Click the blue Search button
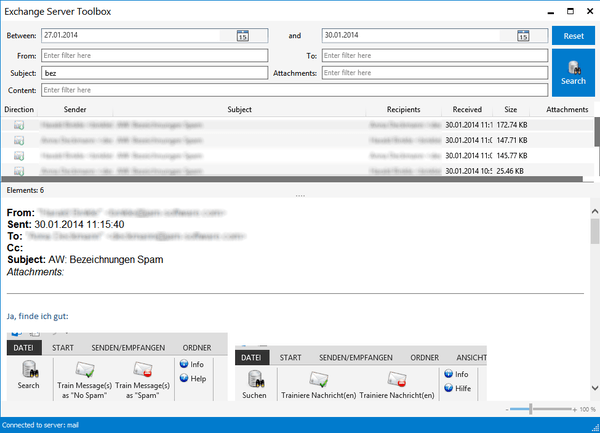 click(x=573, y=73)
